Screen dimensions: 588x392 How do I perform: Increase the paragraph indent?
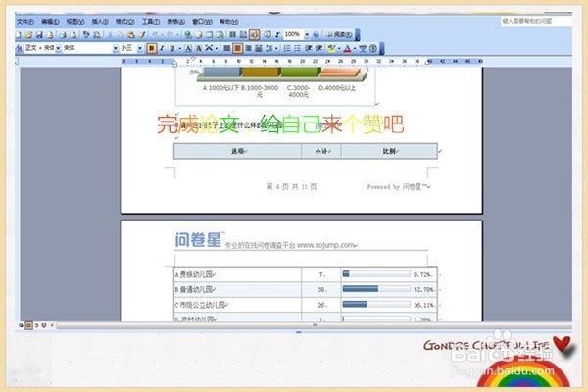[x=318, y=48]
